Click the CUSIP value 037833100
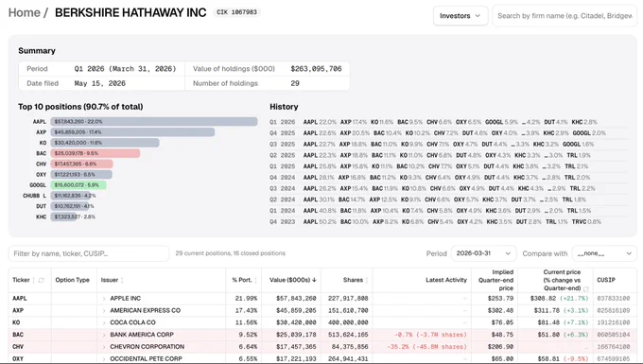643x364 pixels. 613,299
